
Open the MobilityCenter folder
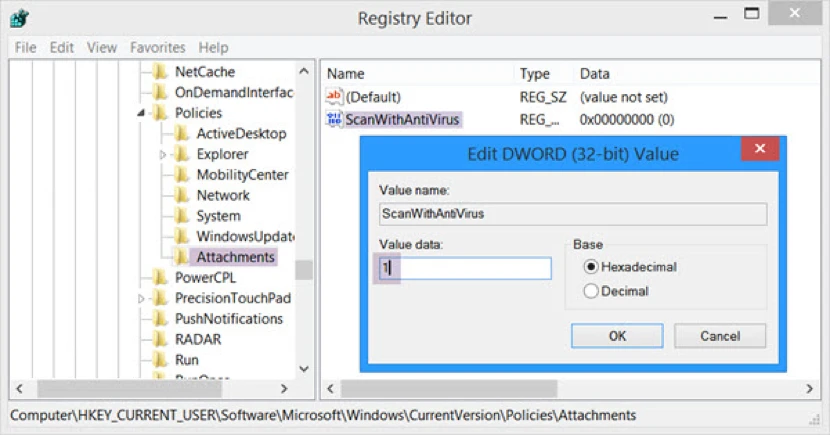[x=242, y=175]
